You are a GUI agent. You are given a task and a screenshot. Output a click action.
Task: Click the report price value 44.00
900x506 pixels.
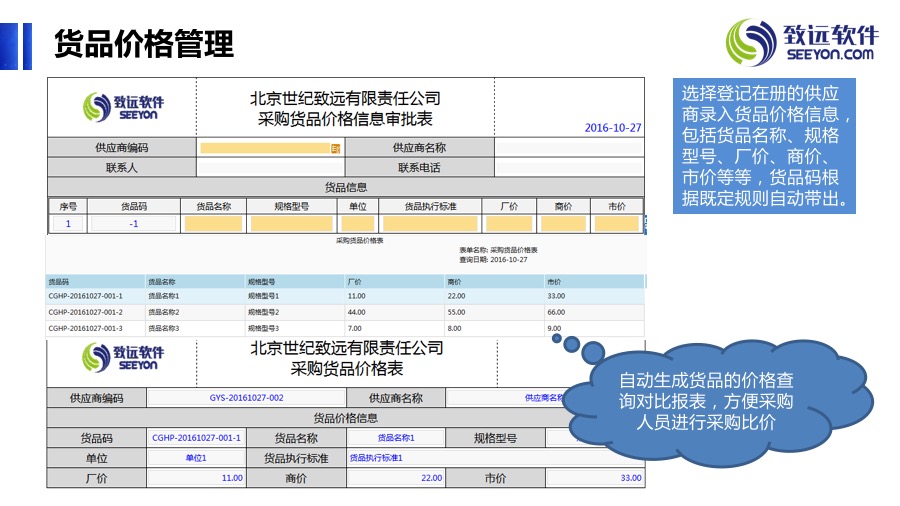pos(356,312)
